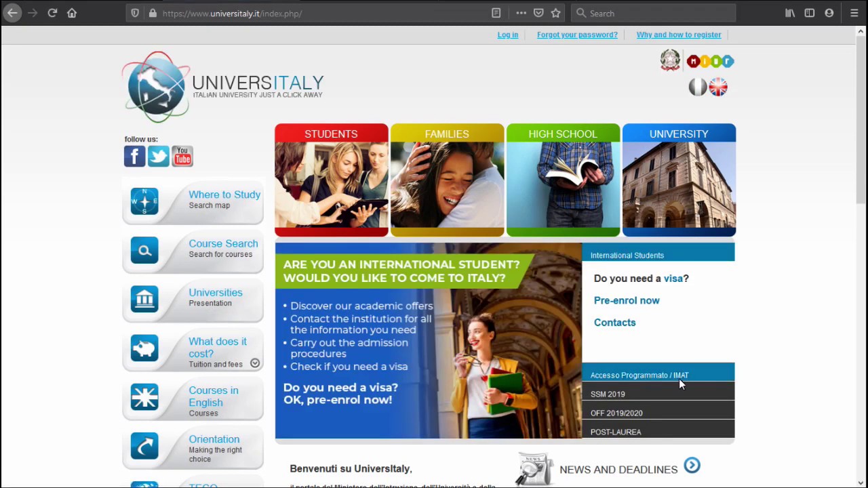This screenshot has height=488, width=868.
Task: Click the scrollbar down arrow
Action: point(862,483)
